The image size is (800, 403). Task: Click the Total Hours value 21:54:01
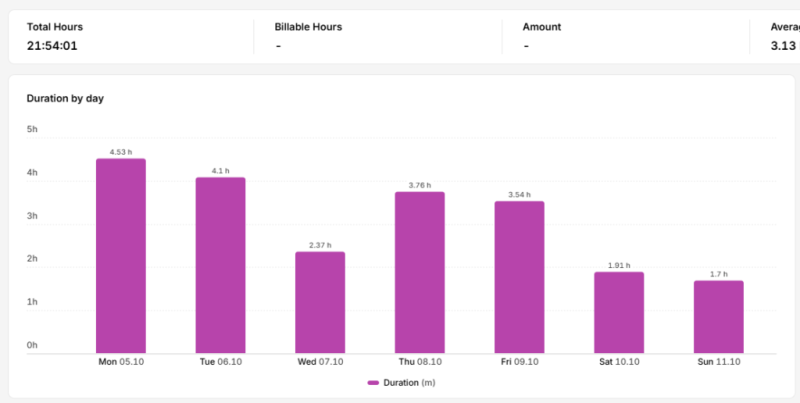point(52,46)
